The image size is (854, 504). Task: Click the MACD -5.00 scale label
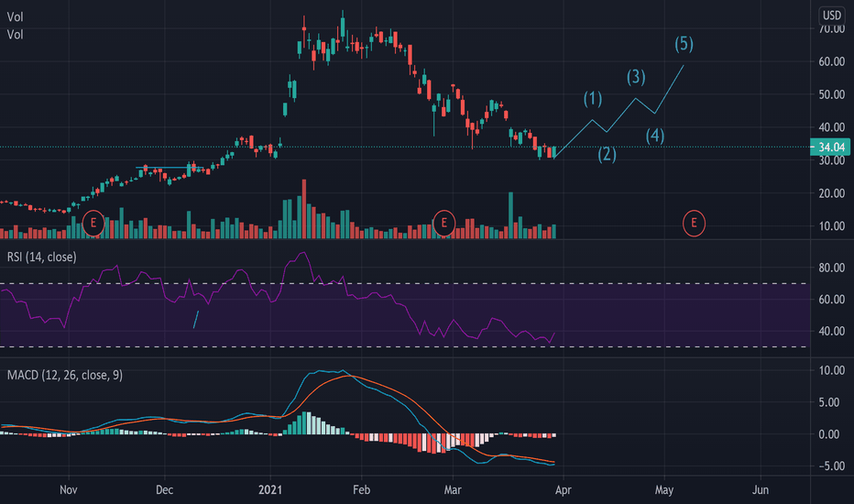coord(832,466)
